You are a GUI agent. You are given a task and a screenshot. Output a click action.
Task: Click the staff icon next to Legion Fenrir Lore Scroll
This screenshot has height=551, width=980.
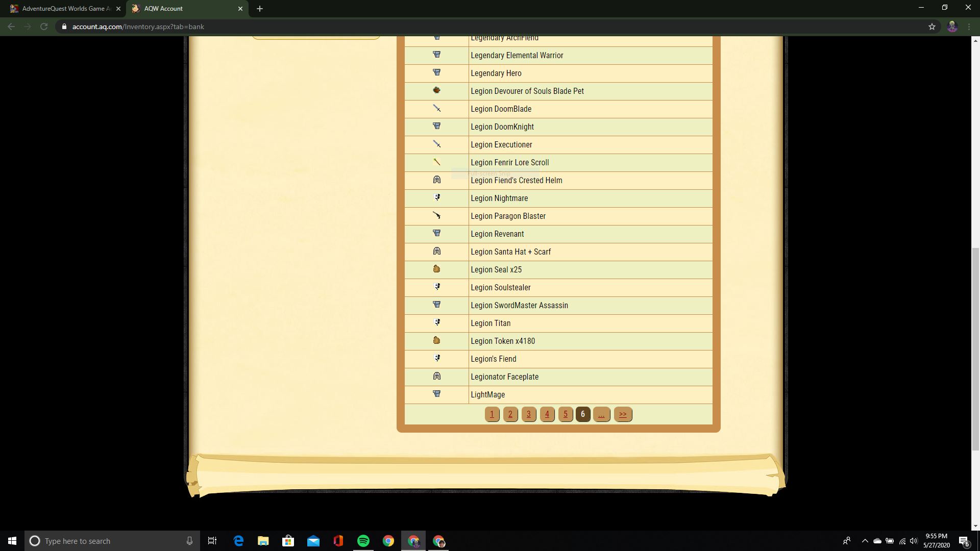point(436,162)
